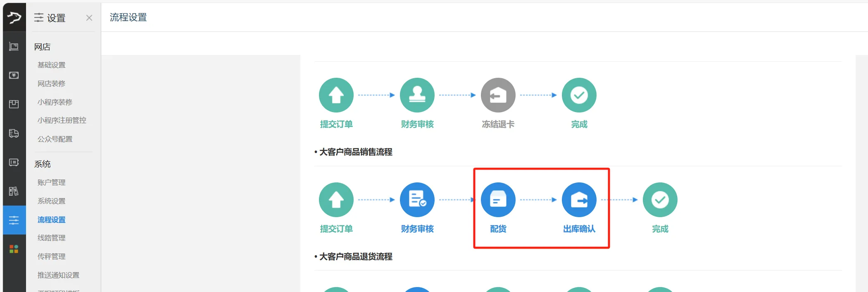Open the package box icon in sidebar

coord(14,104)
